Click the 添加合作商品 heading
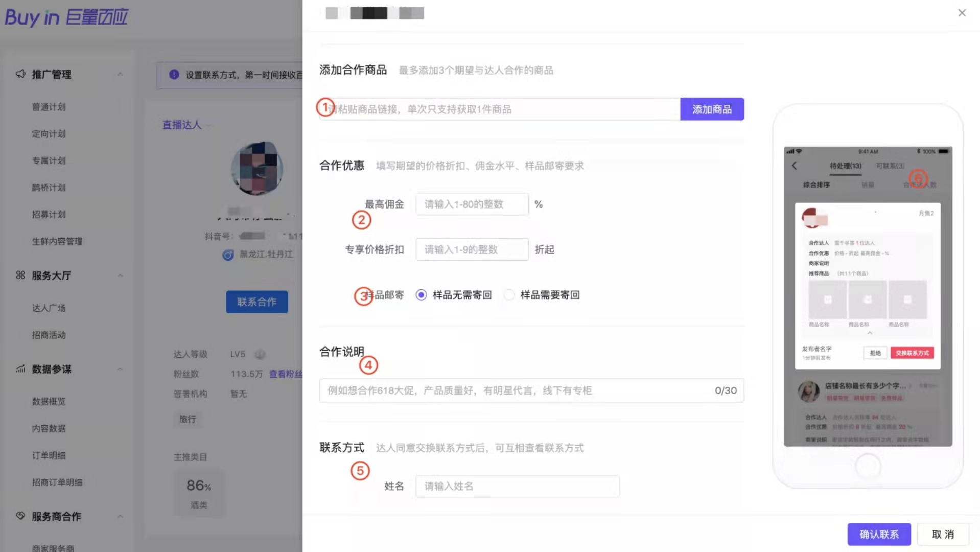 coord(353,70)
